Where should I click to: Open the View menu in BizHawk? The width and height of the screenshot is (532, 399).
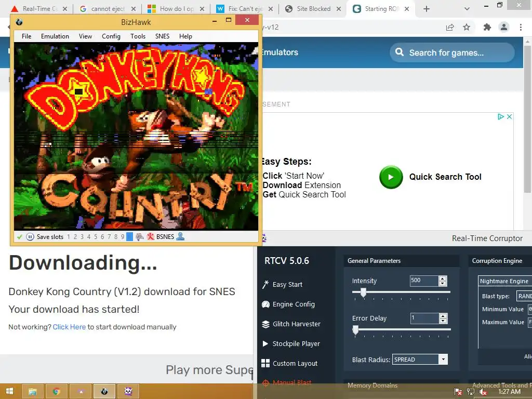click(86, 36)
